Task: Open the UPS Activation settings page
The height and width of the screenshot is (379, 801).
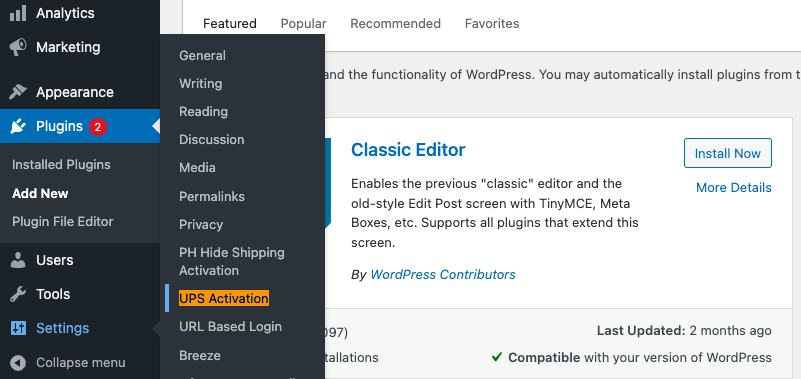Action: pyautogui.click(x=224, y=298)
